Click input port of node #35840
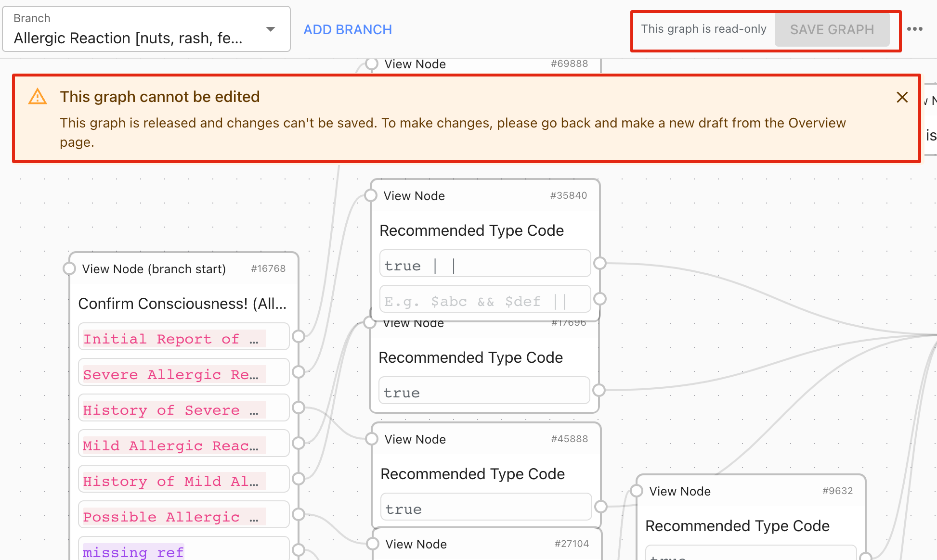 371,195
